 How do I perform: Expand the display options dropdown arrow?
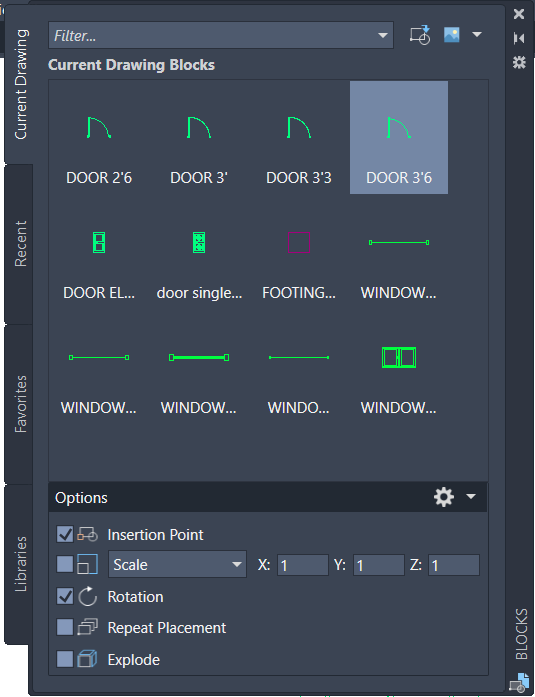click(x=477, y=34)
